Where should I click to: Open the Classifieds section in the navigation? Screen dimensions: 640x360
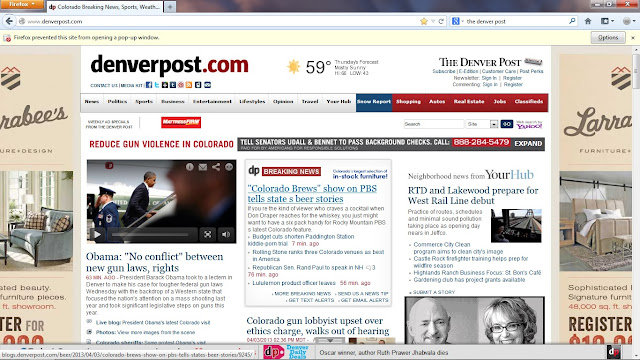point(529,102)
